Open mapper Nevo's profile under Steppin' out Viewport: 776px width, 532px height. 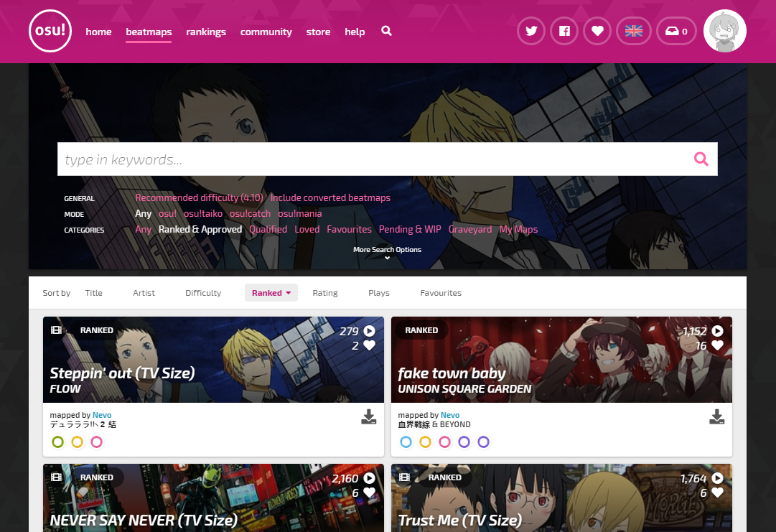101,415
